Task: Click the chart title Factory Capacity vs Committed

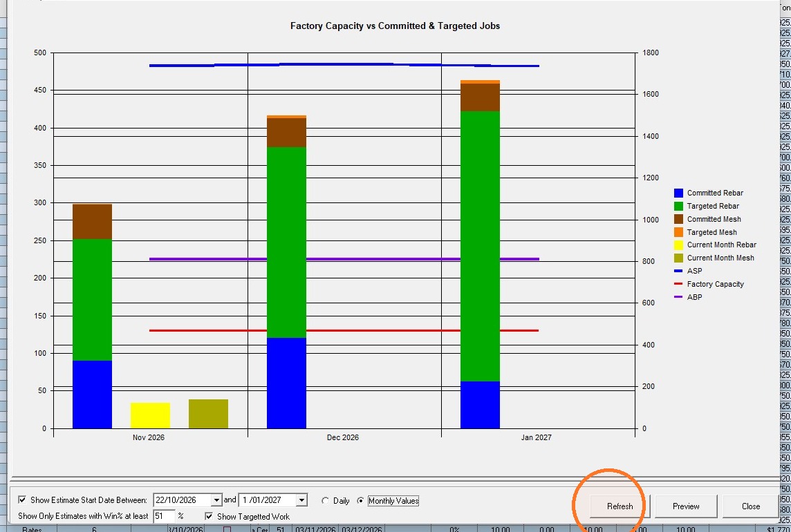Action: [x=395, y=26]
